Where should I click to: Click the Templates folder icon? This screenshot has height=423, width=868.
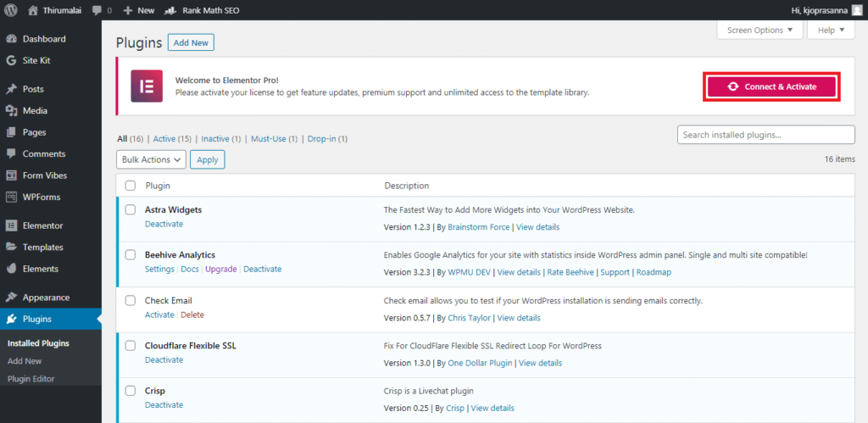(11, 248)
